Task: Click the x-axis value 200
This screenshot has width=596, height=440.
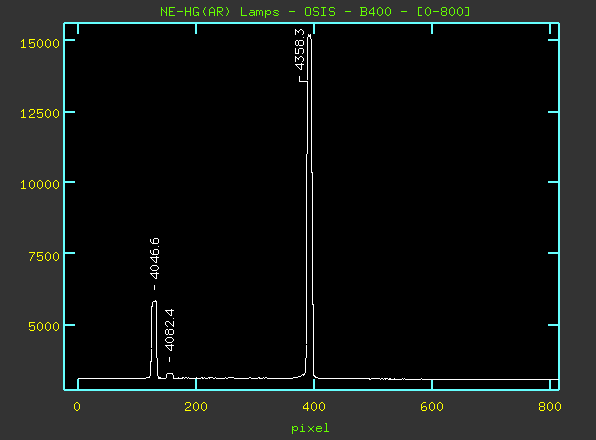Action: click(196, 407)
